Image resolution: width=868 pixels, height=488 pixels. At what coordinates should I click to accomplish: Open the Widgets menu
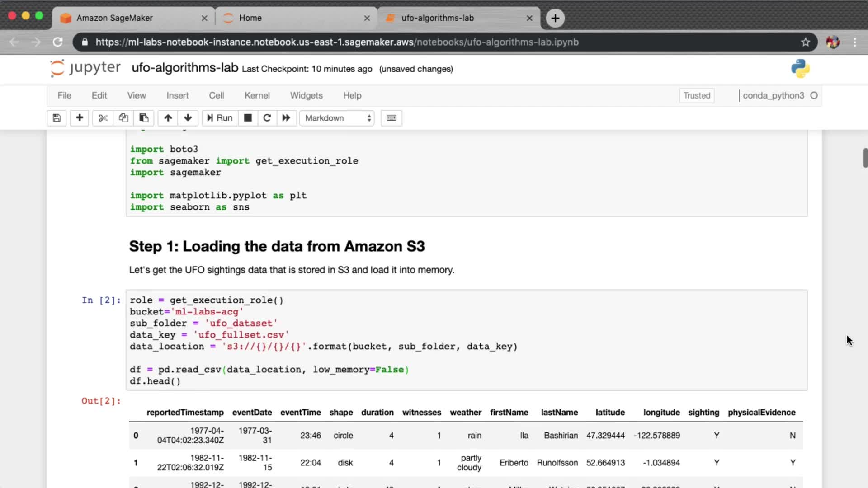coord(306,95)
